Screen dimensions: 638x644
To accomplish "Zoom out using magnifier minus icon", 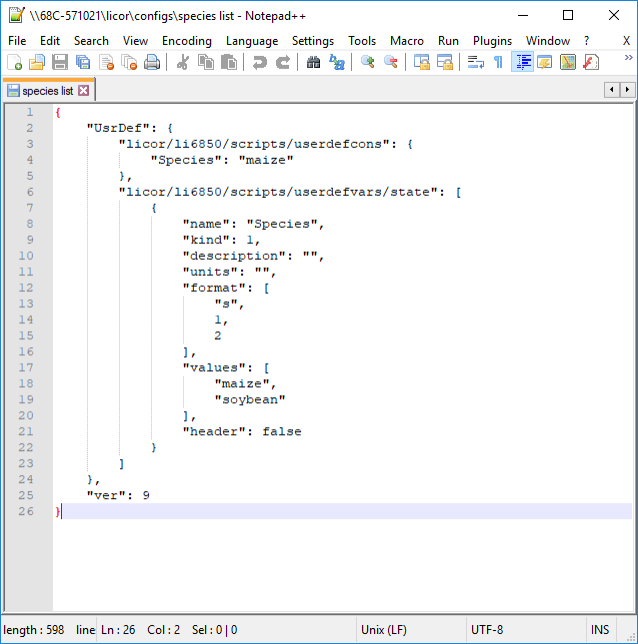I will coord(391,62).
